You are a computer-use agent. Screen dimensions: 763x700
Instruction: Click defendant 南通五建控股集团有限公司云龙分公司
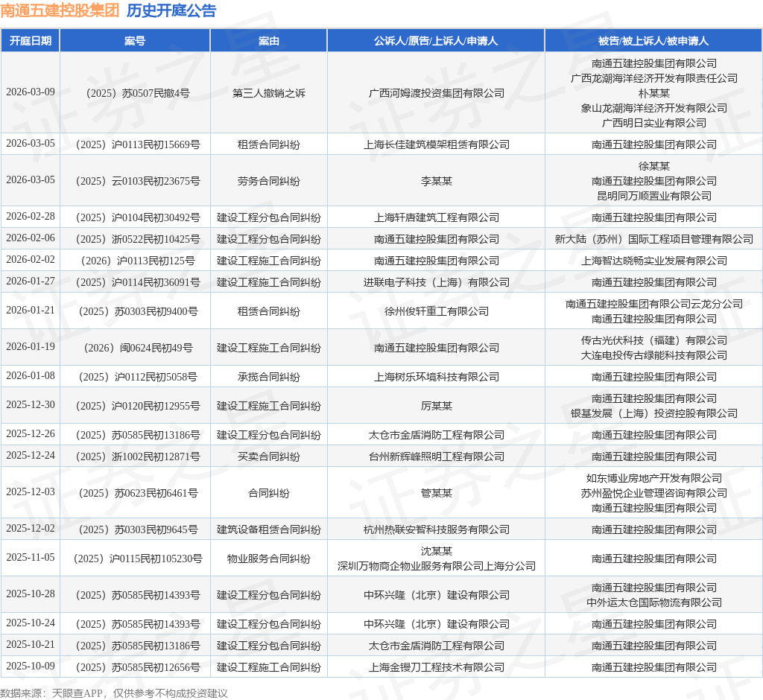click(654, 304)
